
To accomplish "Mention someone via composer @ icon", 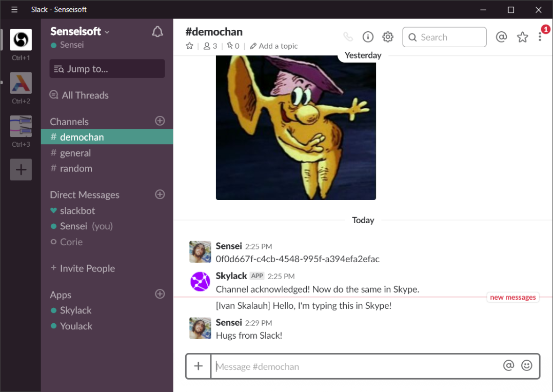I will pos(508,365).
